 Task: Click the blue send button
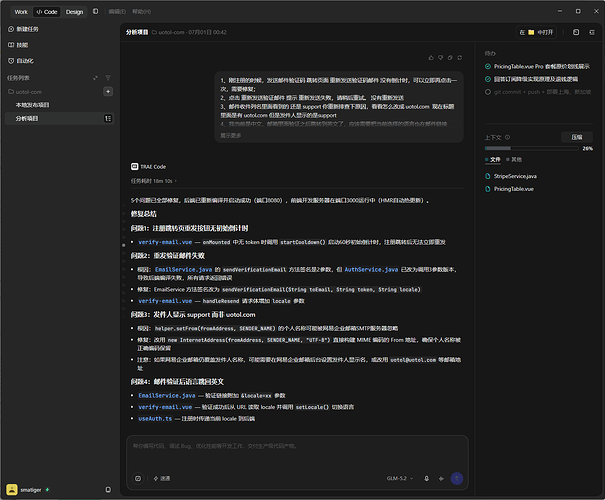coord(456,478)
